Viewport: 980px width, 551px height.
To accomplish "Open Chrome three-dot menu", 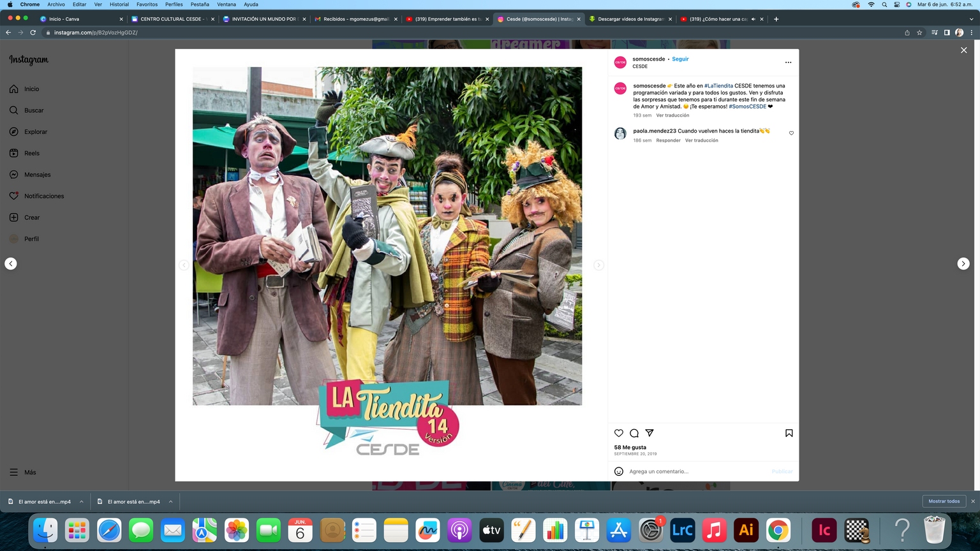I will [x=972, y=33].
